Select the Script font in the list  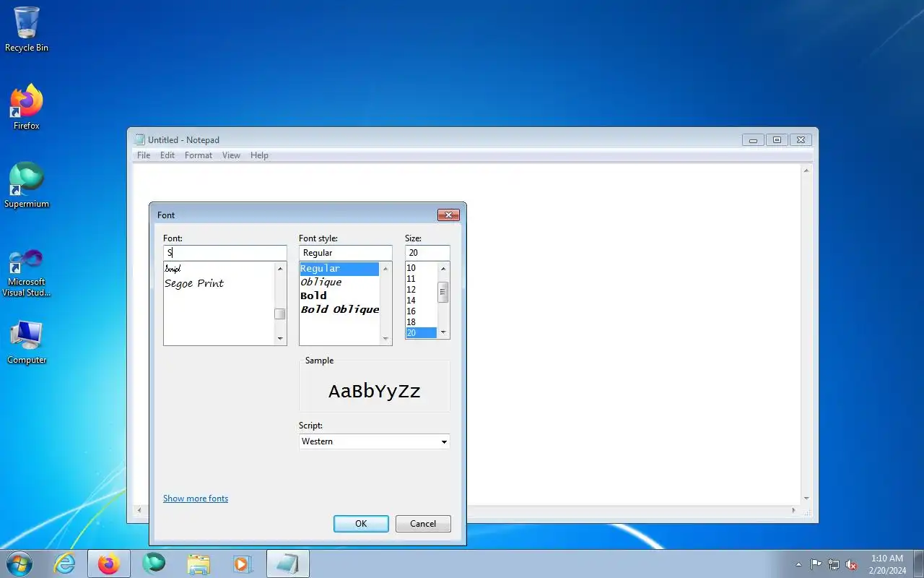pos(173,269)
